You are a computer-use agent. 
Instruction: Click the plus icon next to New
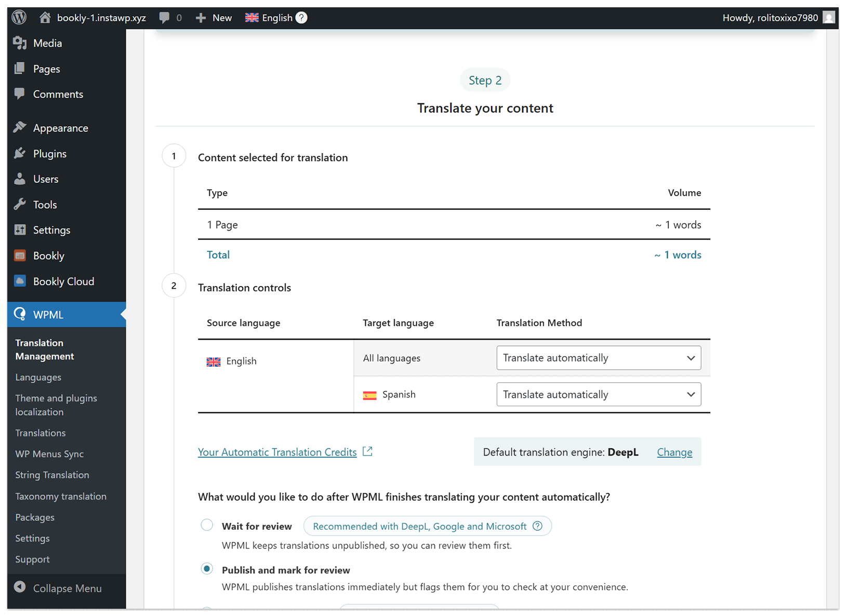[201, 18]
